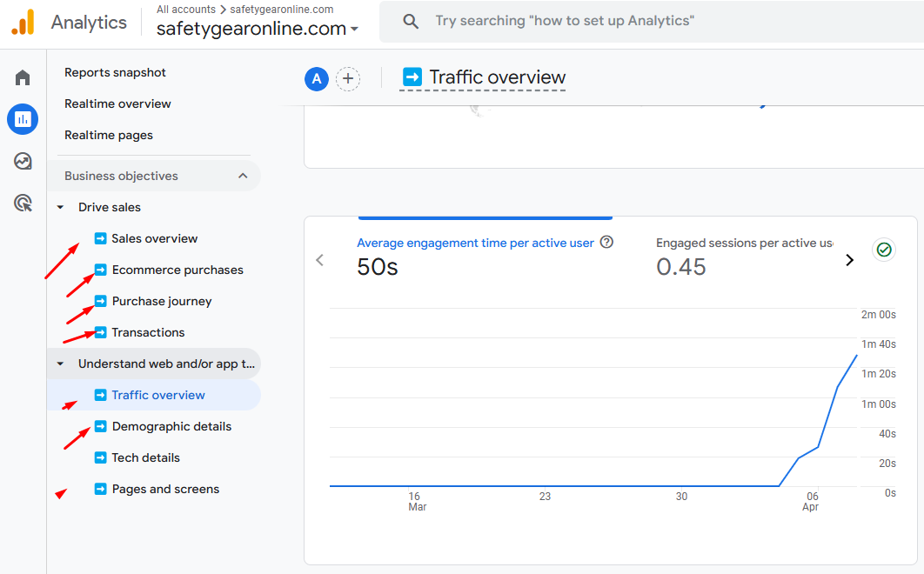Viewport: 924px width, 574px height.
Task: Click the '06 Apr' date label on chart axis
Action: tap(811, 502)
